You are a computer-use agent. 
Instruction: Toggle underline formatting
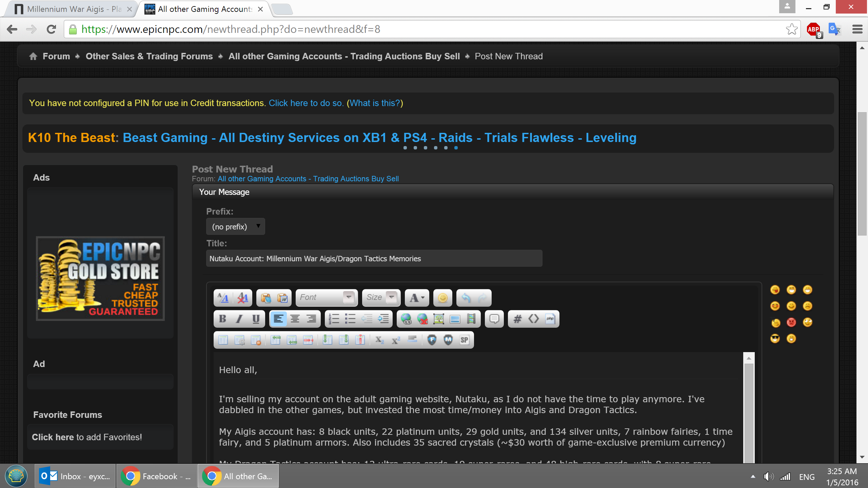(256, 319)
